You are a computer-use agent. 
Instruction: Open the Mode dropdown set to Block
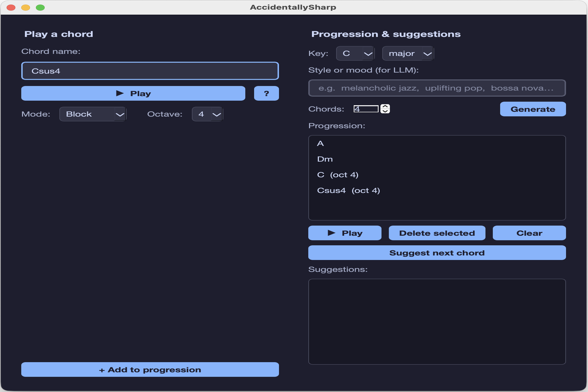click(x=93, y=114)
